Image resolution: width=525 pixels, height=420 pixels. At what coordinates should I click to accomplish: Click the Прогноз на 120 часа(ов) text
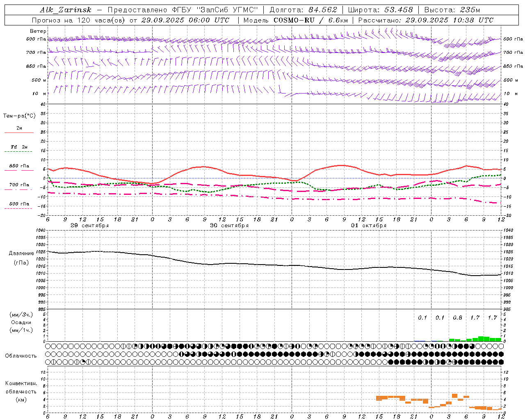point(79,20)
